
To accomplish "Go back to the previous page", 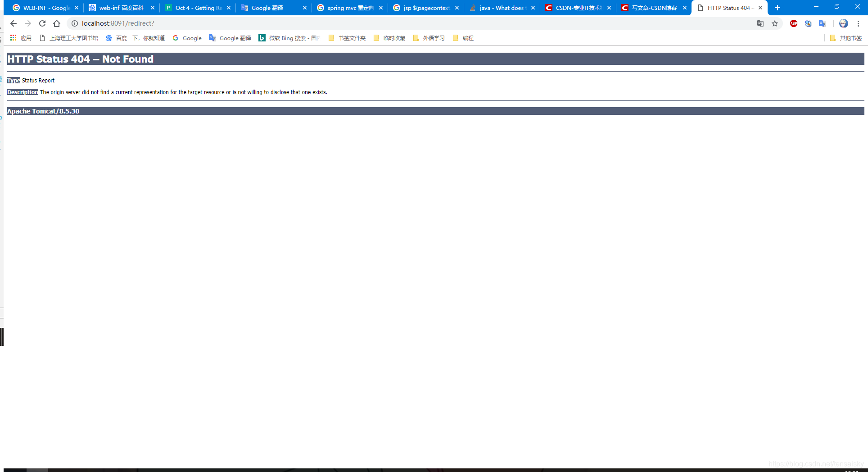I will pyautogui.click(x=14, y=23).
